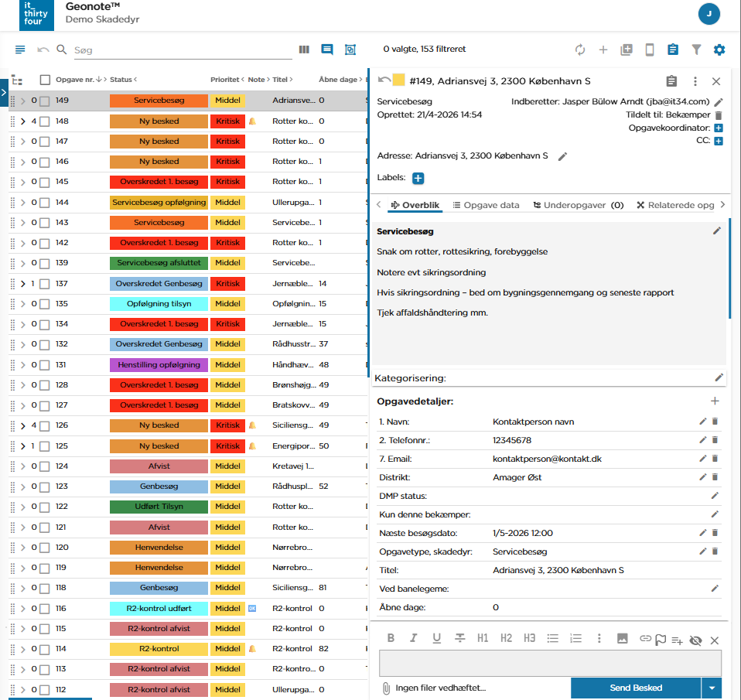Expand the collapsed left side panel
Image resolution: width=741 pixels, height=700 pixels.
point(4,92)
